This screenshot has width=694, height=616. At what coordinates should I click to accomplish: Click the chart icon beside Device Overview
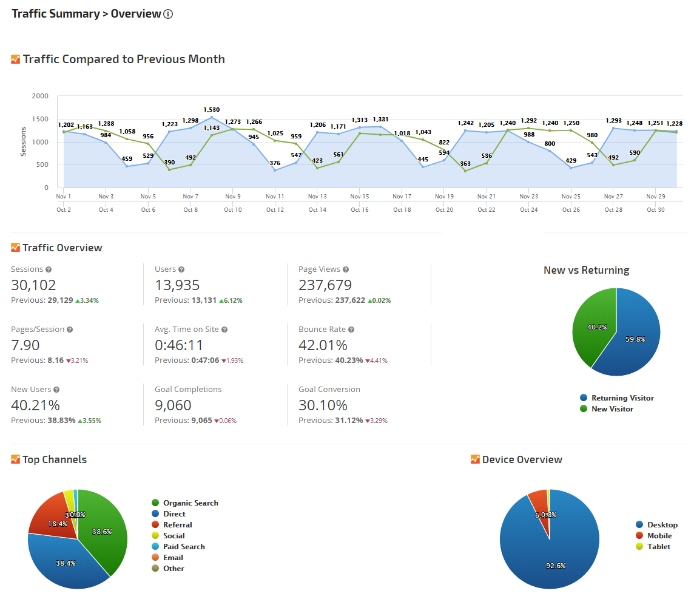(x=475, y=459)
